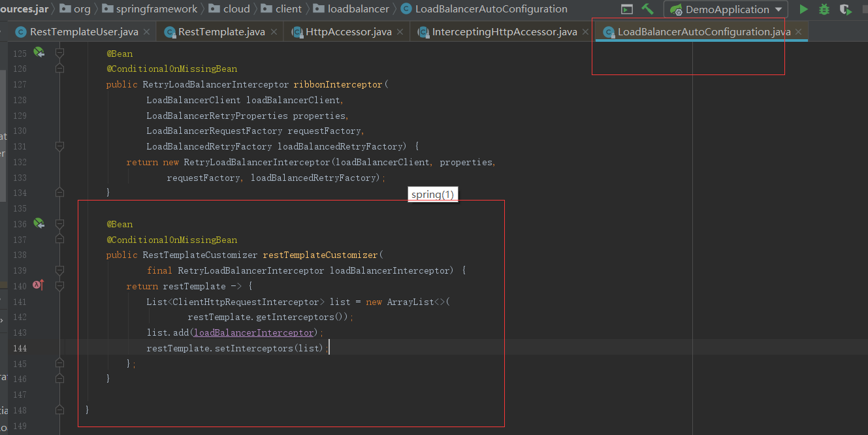Toggle the class fold end marker on line 148
The height and width of the screenshot is (435, 868).
coord(60,410)
